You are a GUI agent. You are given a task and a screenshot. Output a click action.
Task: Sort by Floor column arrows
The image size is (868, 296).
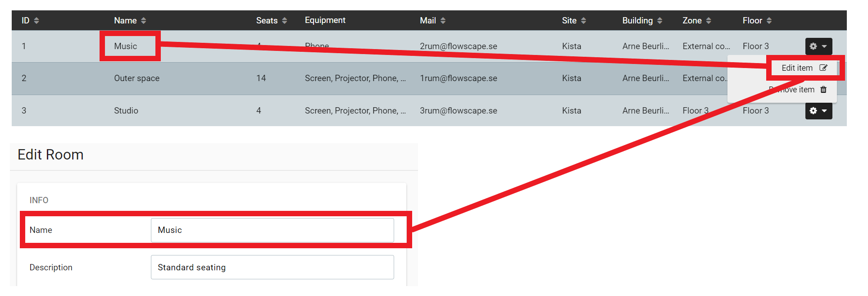click(769, 21)
